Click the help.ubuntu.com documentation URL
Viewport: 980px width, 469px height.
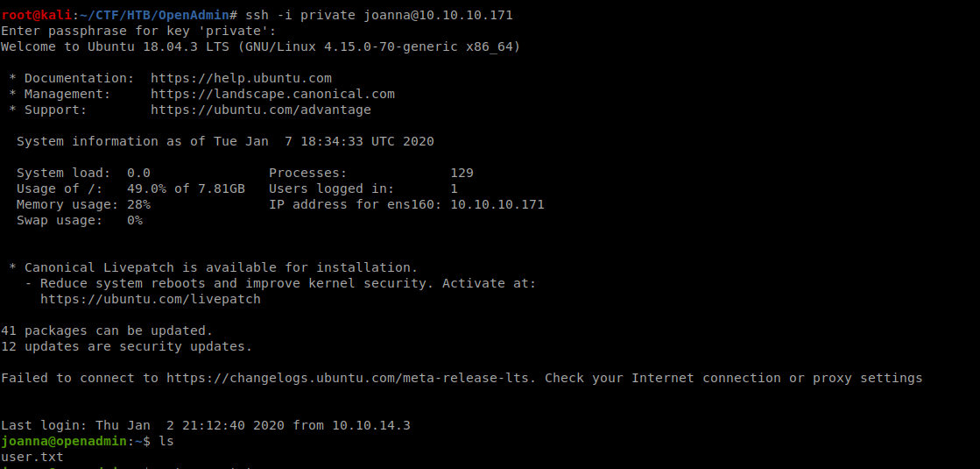click(241, 78)
